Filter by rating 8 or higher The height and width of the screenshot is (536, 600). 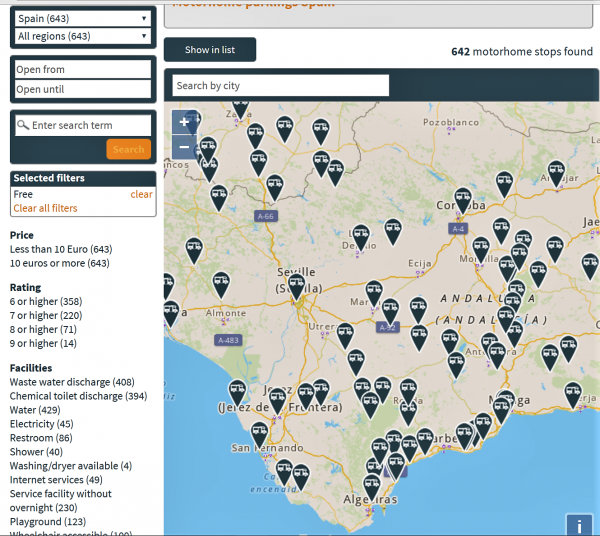(x=46, y=329)
